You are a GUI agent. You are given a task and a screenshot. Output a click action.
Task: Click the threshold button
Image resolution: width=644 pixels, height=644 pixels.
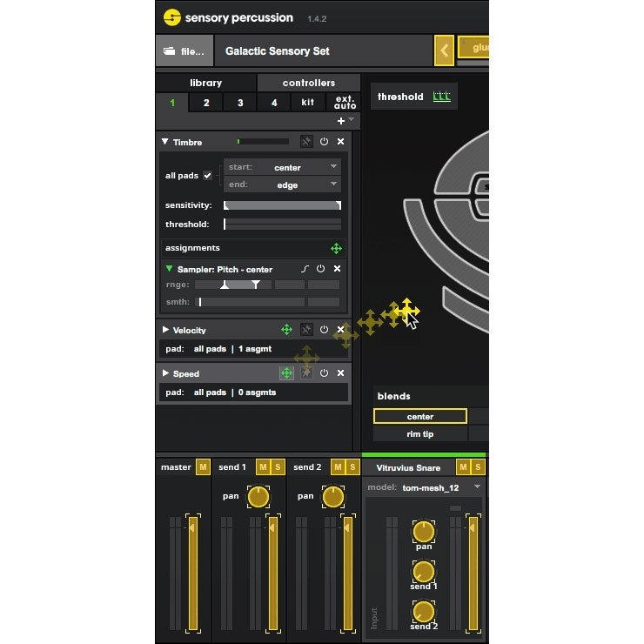pyautogui.click(x=414, y=97)
